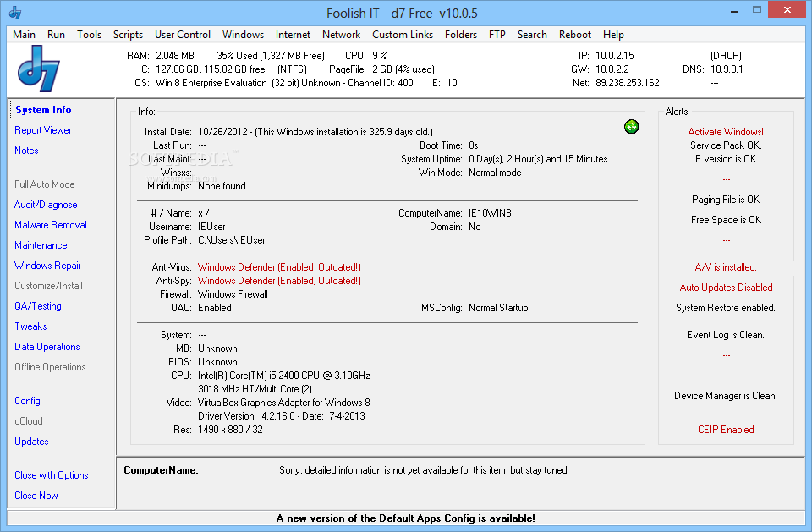Click the Activate Windows! alert
Screen dimensions: 812x532
726,132
